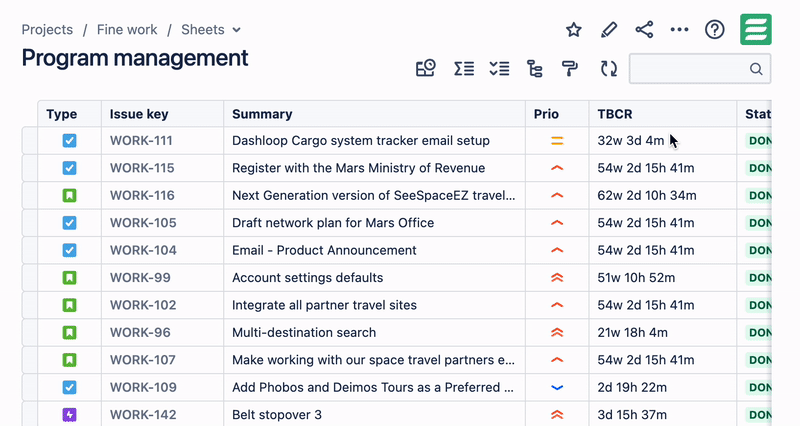Select TBCR value '62w 2d 10h 34m'
This screenshot has width=800, height=426.
click(x=647, y=195)
